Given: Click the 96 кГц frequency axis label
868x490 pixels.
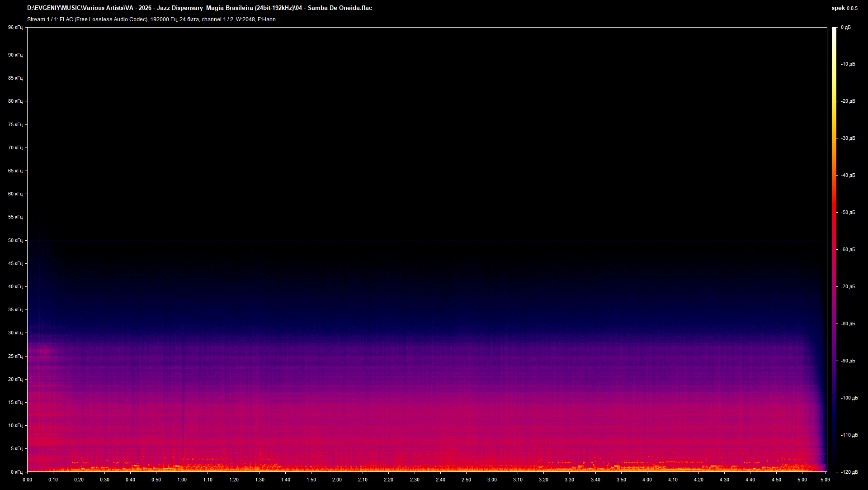Looking at the screenshot, I should pyautogui.click(x=15, y=27).
